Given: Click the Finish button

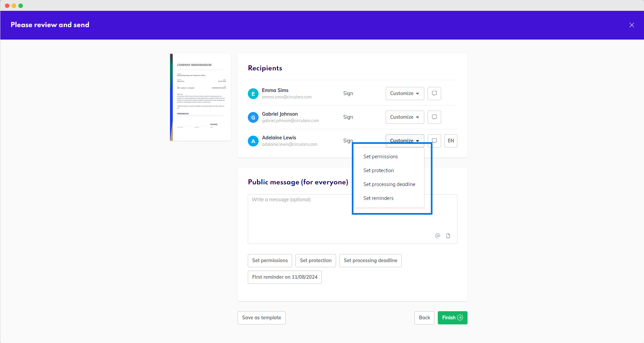Looking at the screenshot, I should click(452, 318).
